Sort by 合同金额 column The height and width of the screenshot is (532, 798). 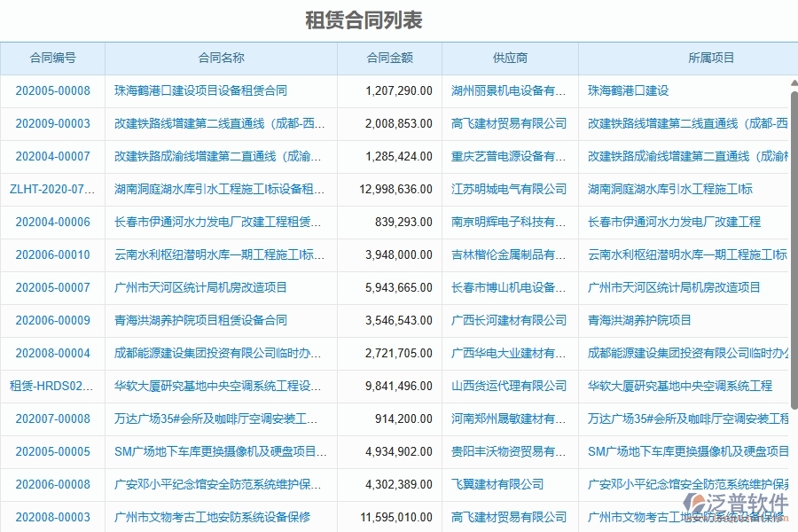point(389,58)
